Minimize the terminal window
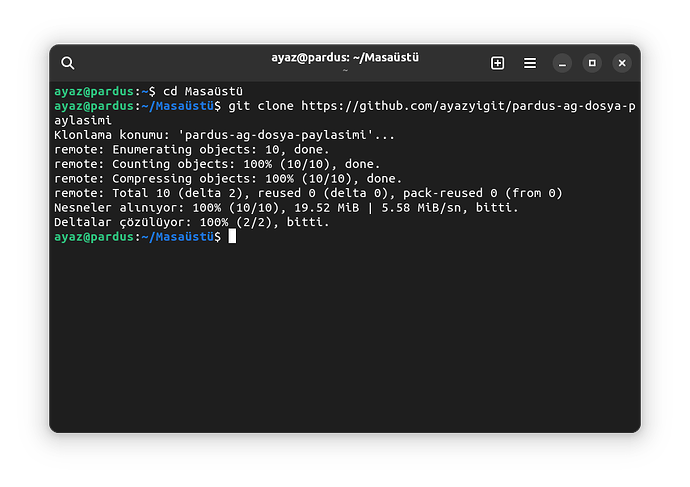This screenshot has width=690, height=487. (x=563, y=63)
